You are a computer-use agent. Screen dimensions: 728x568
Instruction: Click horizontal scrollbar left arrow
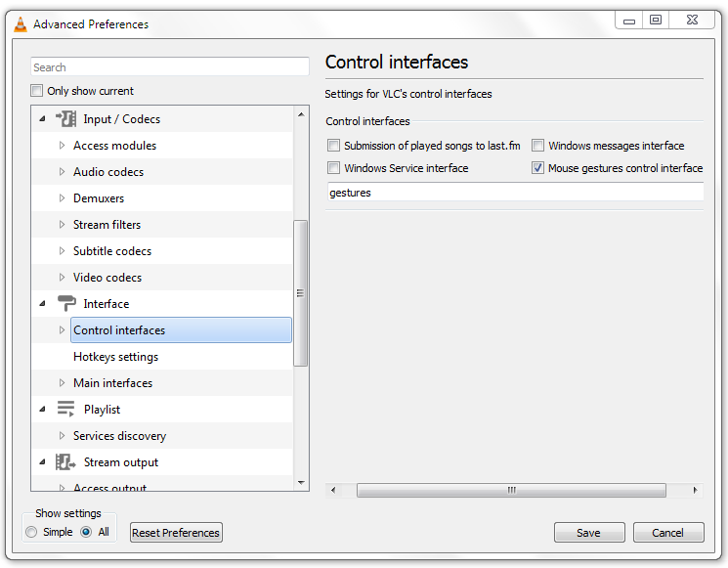tap(333, 490)
